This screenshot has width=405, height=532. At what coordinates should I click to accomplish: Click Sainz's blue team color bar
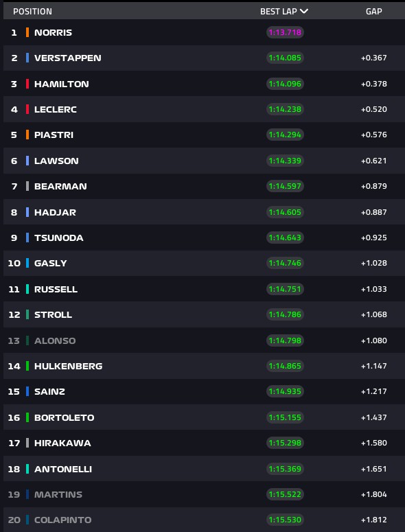tap(27, 391)
